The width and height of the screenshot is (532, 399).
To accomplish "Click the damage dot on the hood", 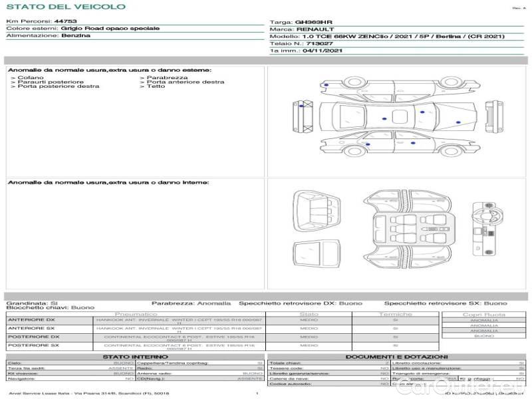I will [458, 121].
